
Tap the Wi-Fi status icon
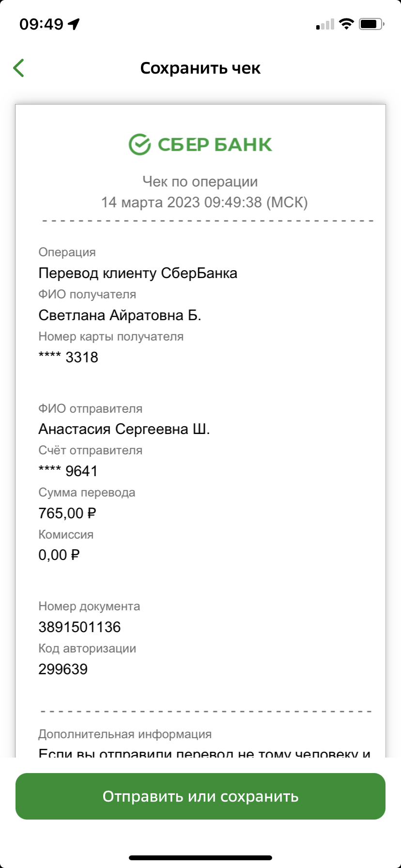click(346, 24)
